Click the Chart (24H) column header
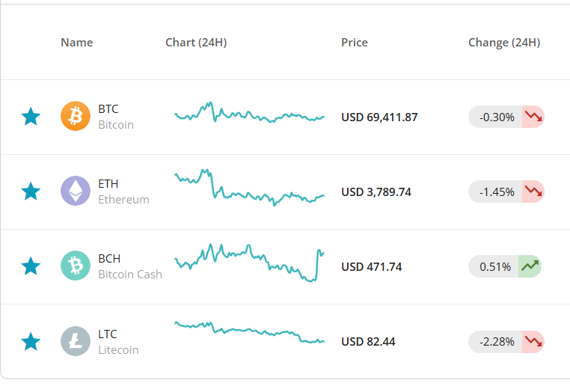This screenshot has height=392, width=570. 196,43
